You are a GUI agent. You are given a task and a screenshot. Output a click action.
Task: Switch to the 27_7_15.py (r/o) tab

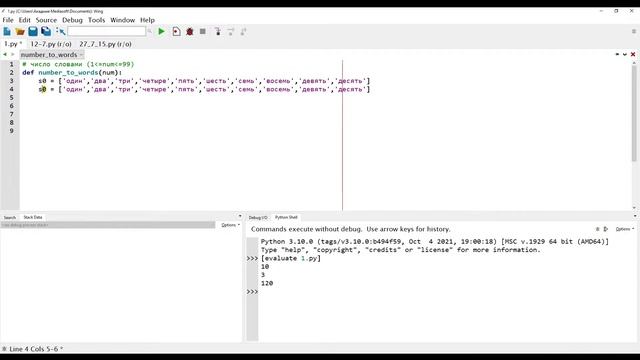(105, 44)
